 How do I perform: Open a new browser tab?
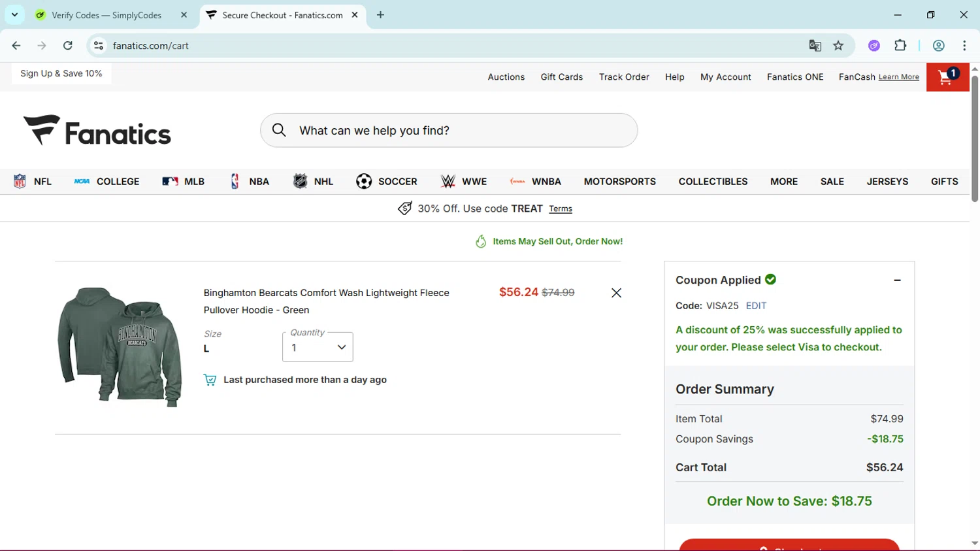click(x=380, y=15)
